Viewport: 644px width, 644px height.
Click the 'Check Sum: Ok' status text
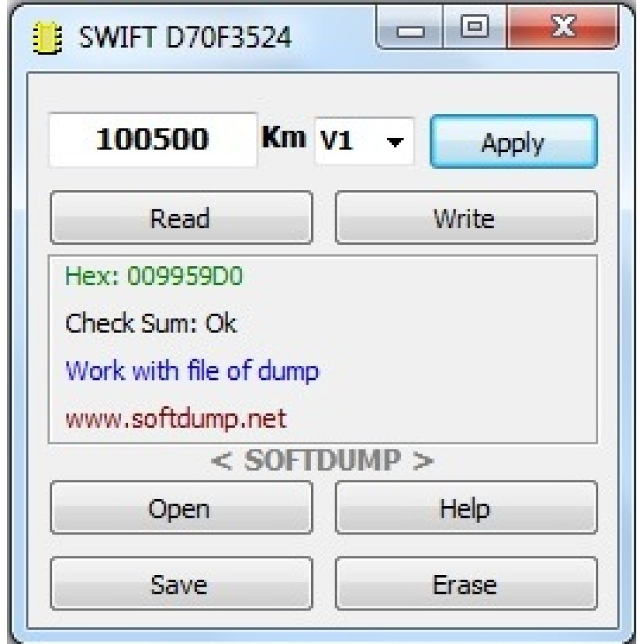click(x=151, y=323)
